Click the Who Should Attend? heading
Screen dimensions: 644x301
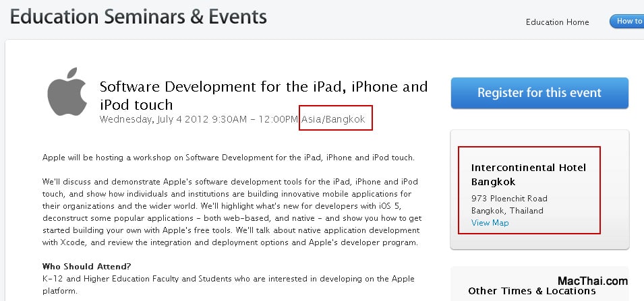pos(87,267)
